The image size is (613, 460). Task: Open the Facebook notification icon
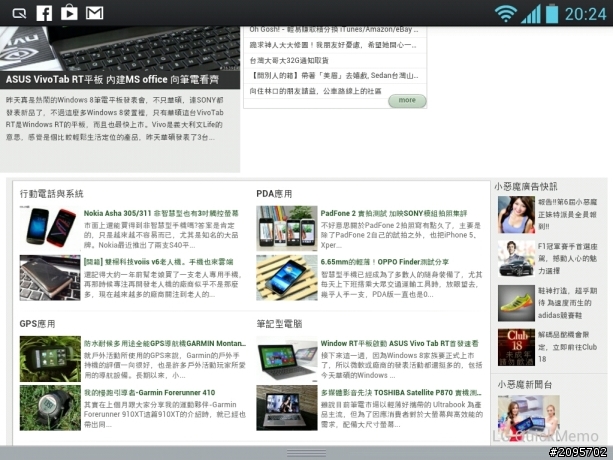tap(44, 13)
